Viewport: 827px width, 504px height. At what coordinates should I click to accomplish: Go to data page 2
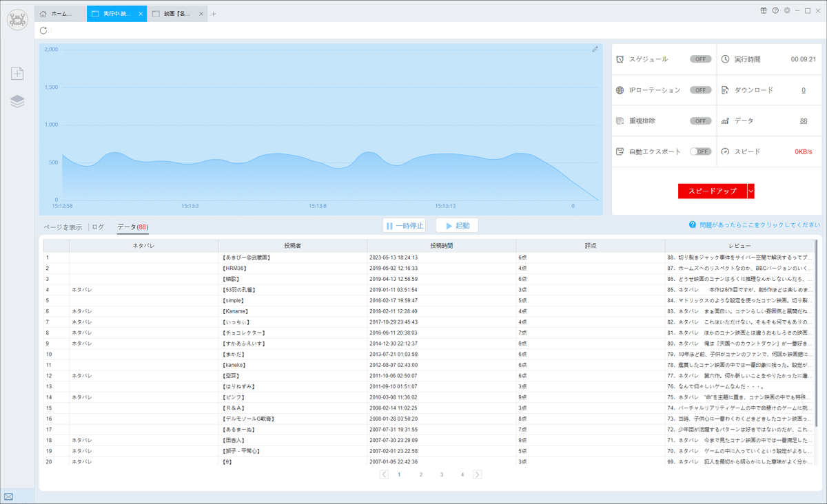click(420, 474)
